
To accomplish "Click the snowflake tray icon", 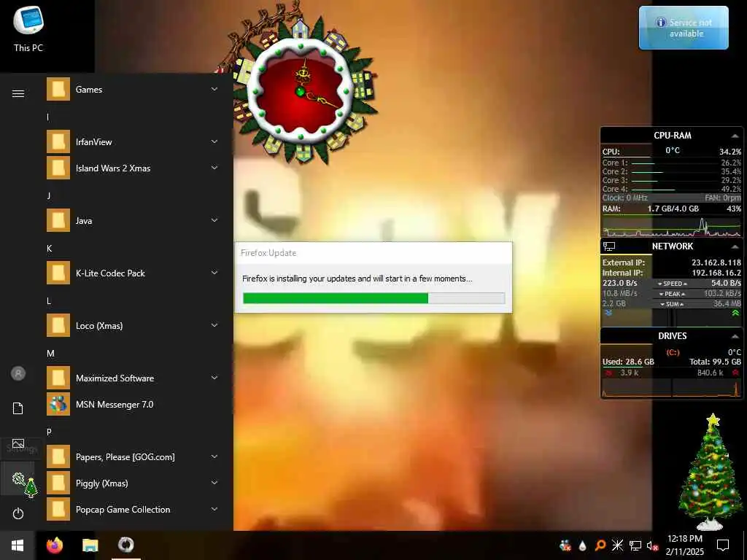I will coord(617,545).
